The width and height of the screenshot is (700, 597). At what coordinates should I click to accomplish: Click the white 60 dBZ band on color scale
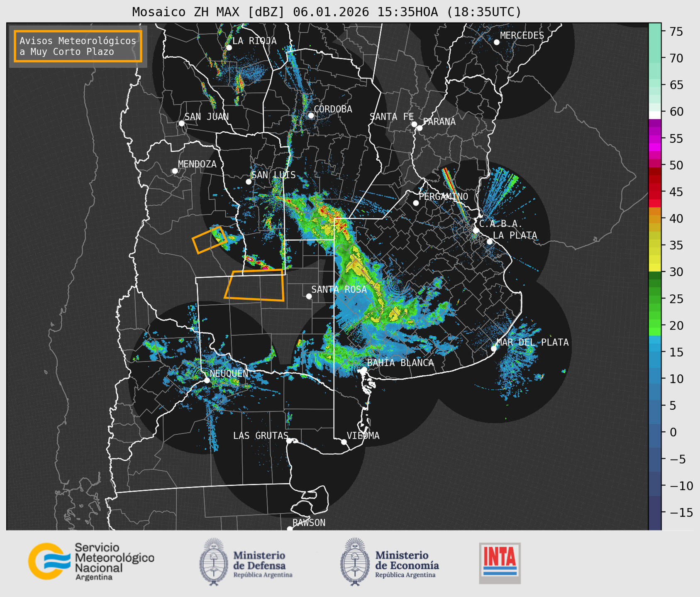655,115
